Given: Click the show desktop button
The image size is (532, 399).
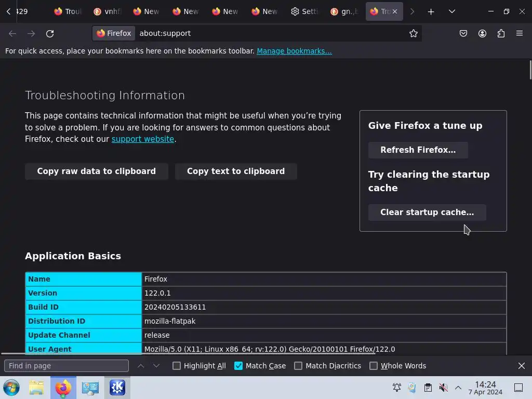Looking at the screenshot, I should click(x=518, y=388).
